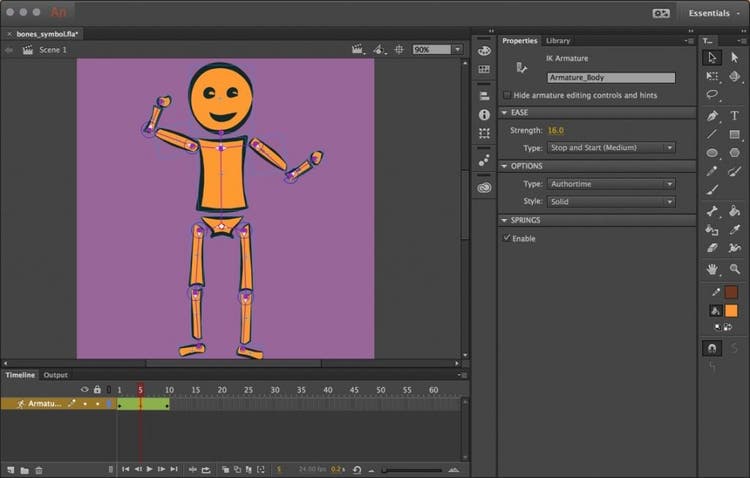The height and width of the screenshot is (478, 750).
Task: Click the orange fill color swatch
Action: [x=731, y=311]
